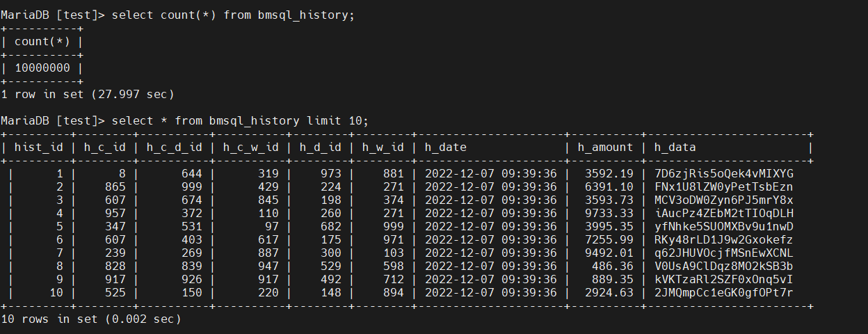Select h_data value FNx1U8lZW0yPetTsbEzn
Image resolution: width=868 pixels, height=334 pixels.
[x=724, y=187]
